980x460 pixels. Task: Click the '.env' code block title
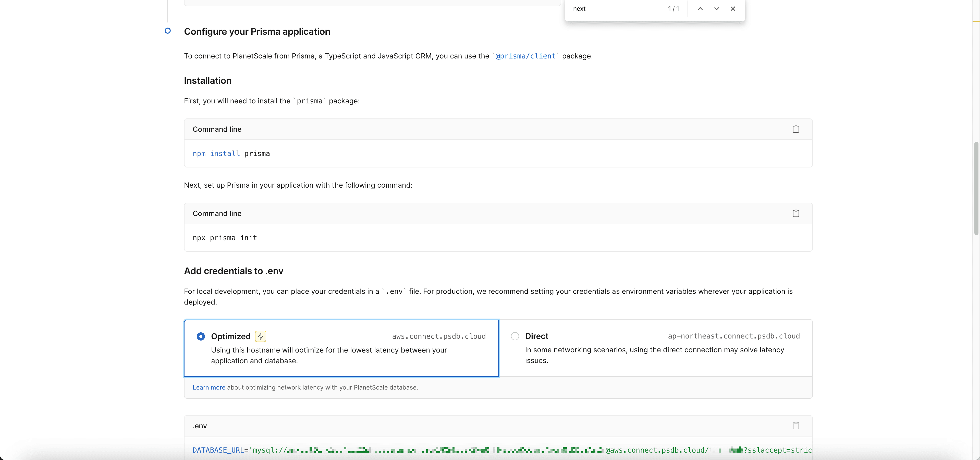(200, 426)
